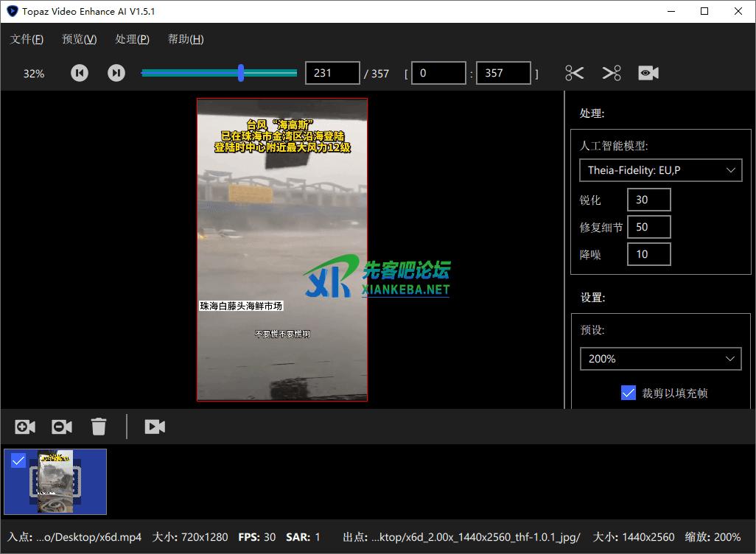Click the scissors trim icon
This screenshot has width=756, height=554.
[575, 73]
